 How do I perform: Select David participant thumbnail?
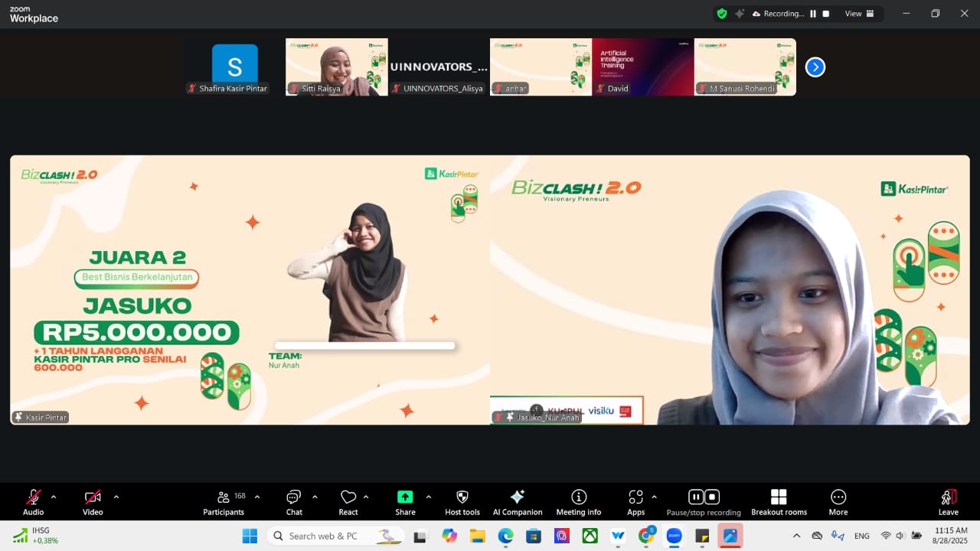tap(643, 67)
